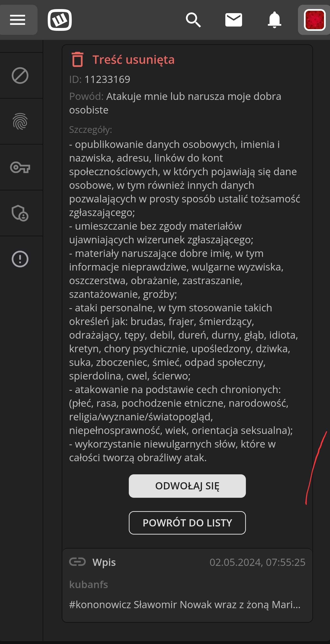Click the entry timestamp 02.05.2024, 07:55:25
The height and width of the screenshot is (644, 330).
point(257,562)
